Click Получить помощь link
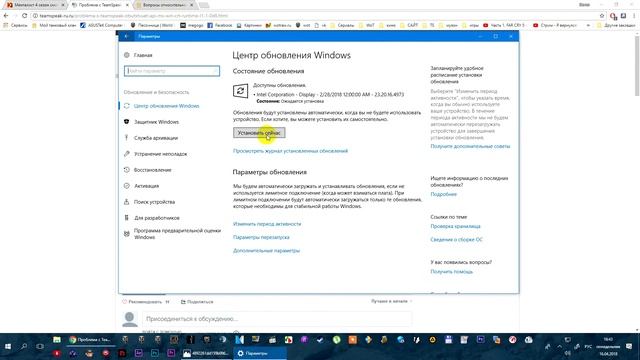The height and width of the screenshot is (360, 640). point(451,271)
